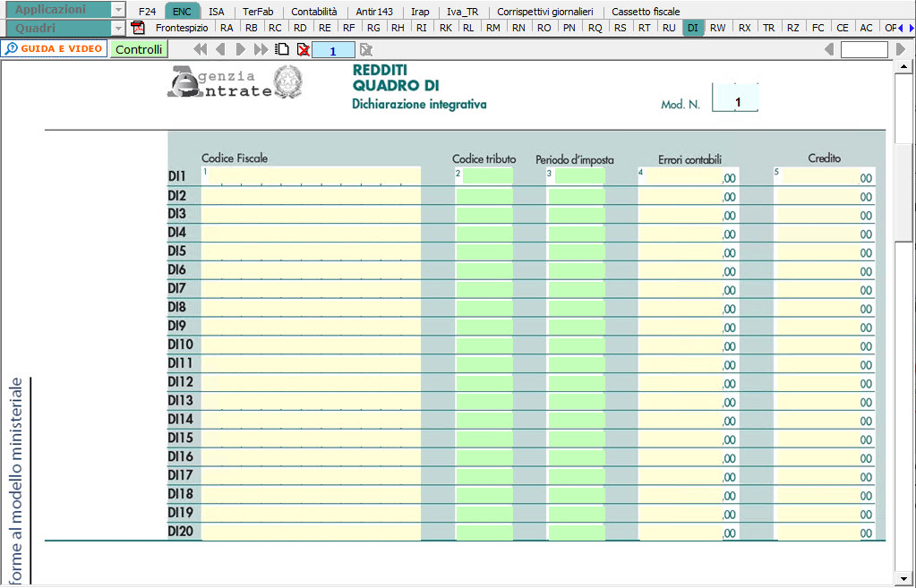Click the DI20 Codice Fiscale field
The height and width of the screenshot is (588, 916).
[311, 532]
